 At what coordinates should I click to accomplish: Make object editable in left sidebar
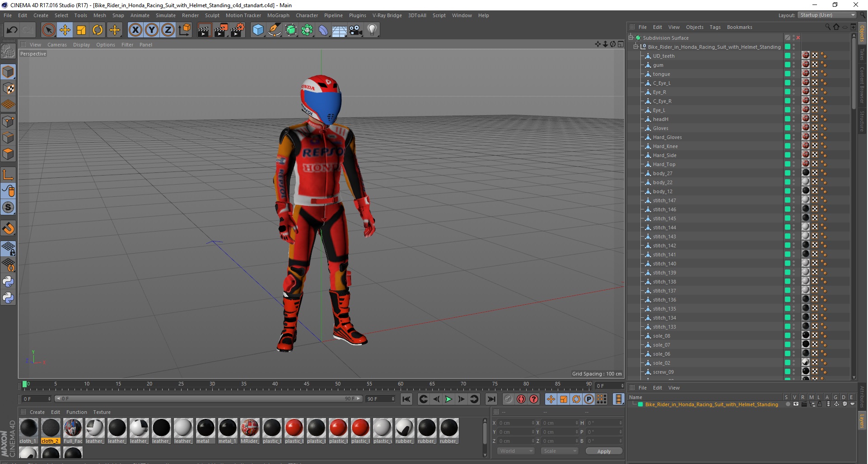tap(8, 51)
